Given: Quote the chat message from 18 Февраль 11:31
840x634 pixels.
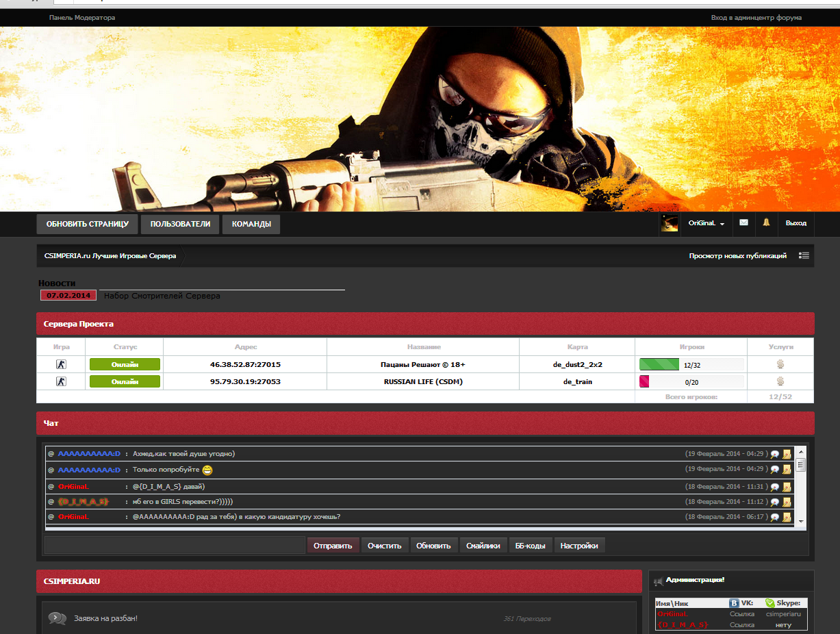Looking at the screenshot, I should pos(775,487).
